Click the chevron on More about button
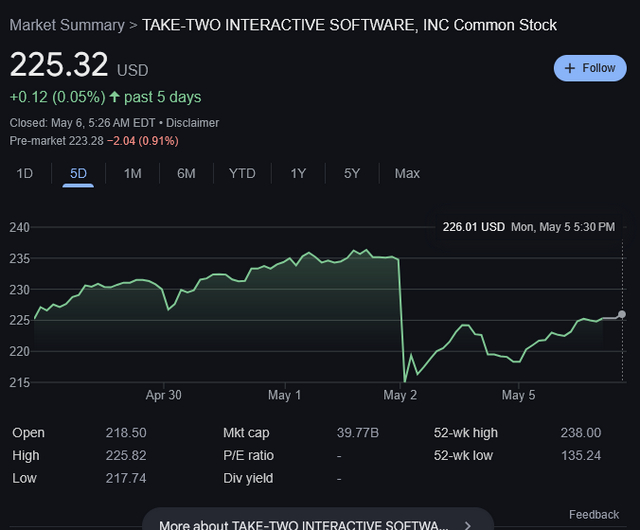The height and width of the screenshot is (530, 640). pos(468,525)
